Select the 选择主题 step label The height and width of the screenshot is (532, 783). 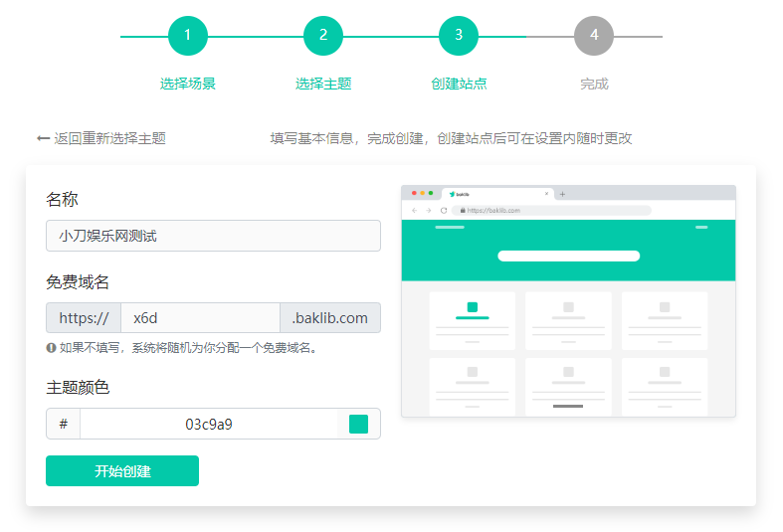(323, 84)
